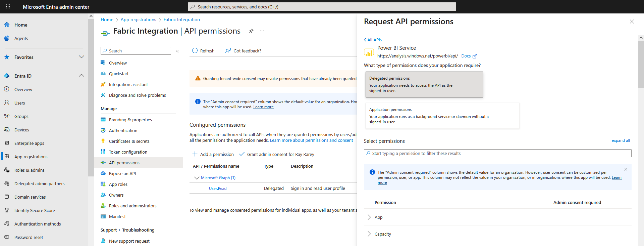Go to Enterprise apps in sidebar
Image resolution: width=644 pixels, height=246 pixels.
(x=29, y=143)
